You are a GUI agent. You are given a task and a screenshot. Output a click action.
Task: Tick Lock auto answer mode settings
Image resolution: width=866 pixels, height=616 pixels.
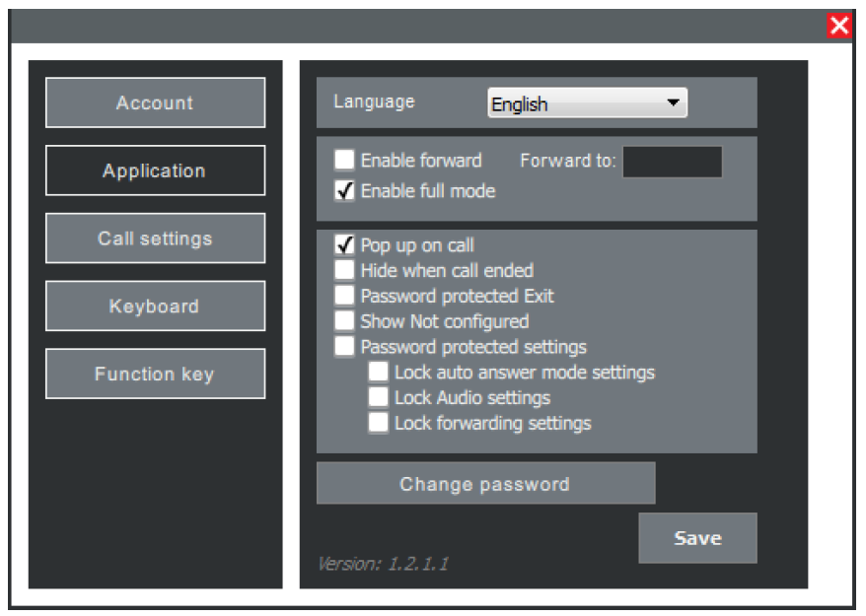pos(378,373)
